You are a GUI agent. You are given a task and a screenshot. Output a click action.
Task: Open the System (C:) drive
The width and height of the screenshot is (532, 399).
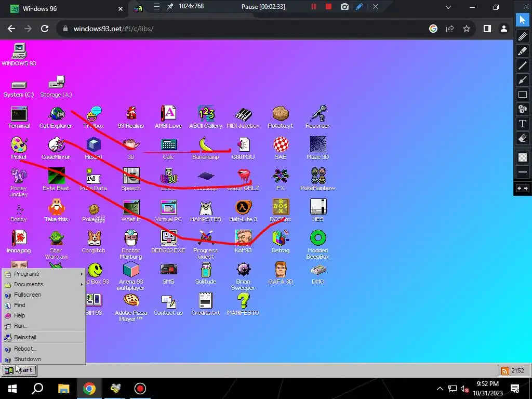click(19, 89)
